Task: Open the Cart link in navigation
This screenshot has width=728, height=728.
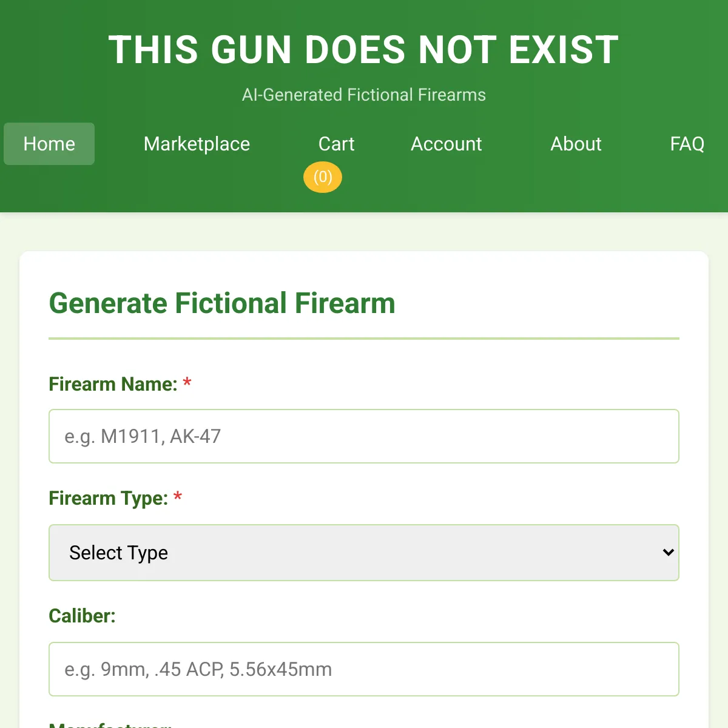Action: coord(336,144)
